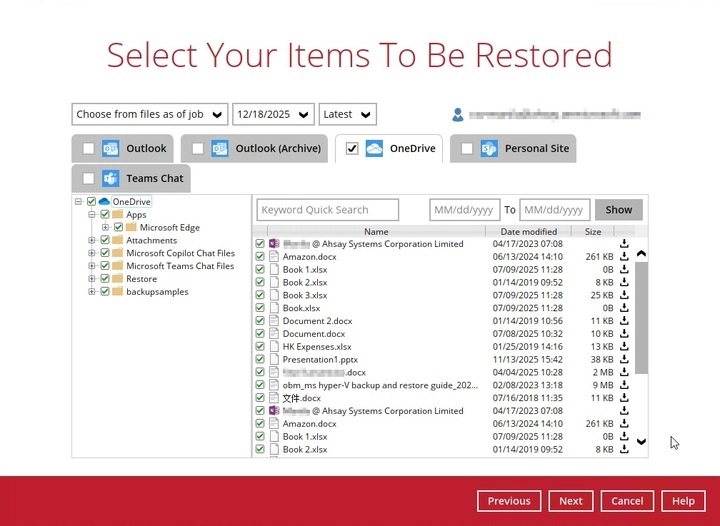This screenshot has height=526, width=720.
Task: Click the download icon for Document.docx
Action: 624,334
